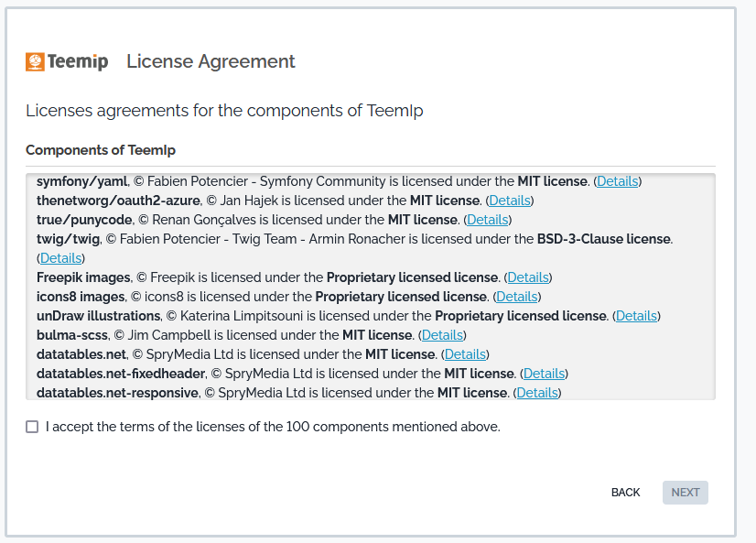Open Details link for true/punycode
This screenshot has width=756, height=543.
pyautogui.click(x=488, y=220)
